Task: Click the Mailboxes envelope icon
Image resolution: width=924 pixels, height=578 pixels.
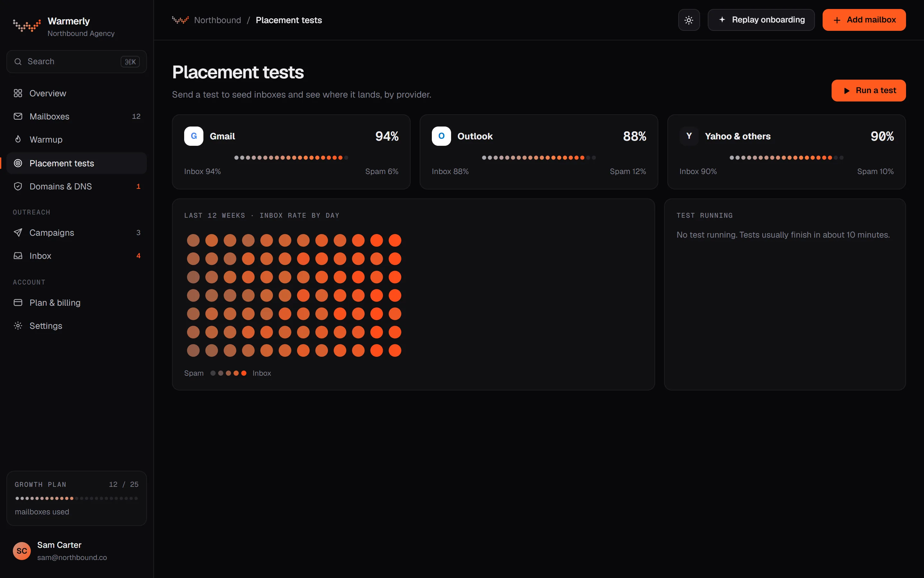Action: point(18,116)
